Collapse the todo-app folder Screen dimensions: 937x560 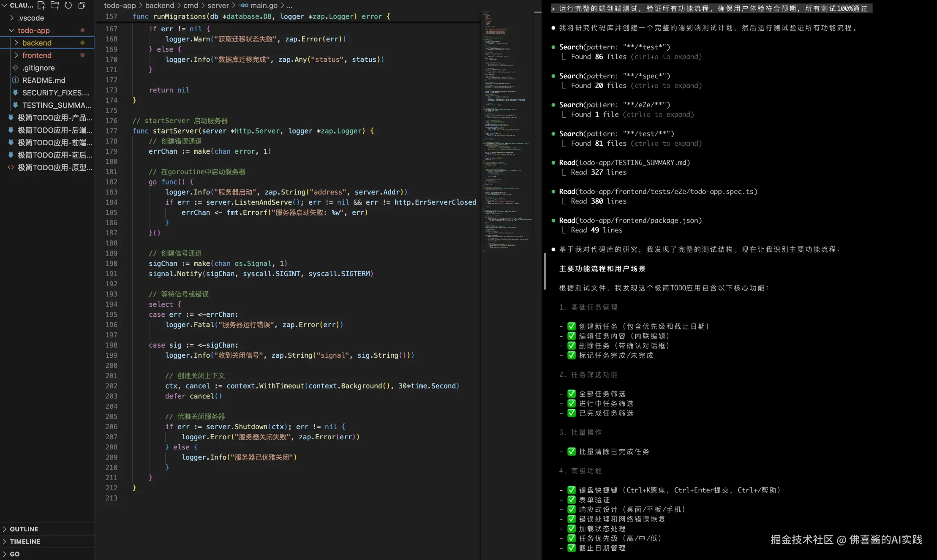click(11, 30)
